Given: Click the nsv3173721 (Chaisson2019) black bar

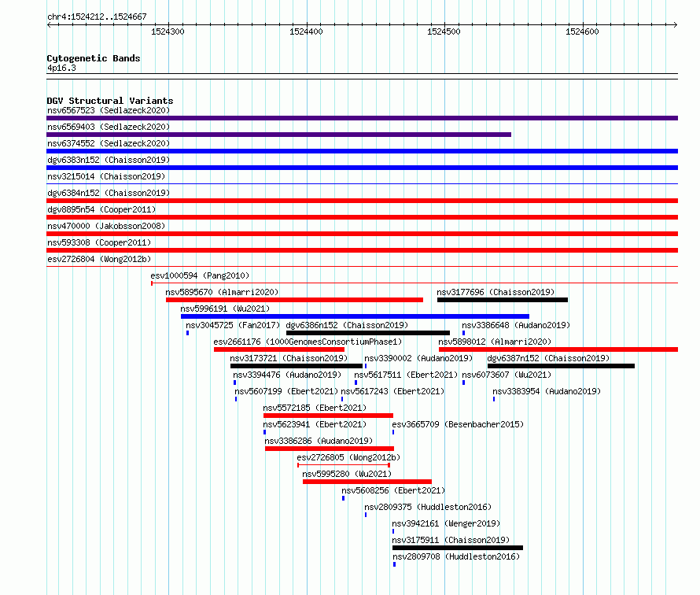Looking at the screenshot, I should 297,366.
